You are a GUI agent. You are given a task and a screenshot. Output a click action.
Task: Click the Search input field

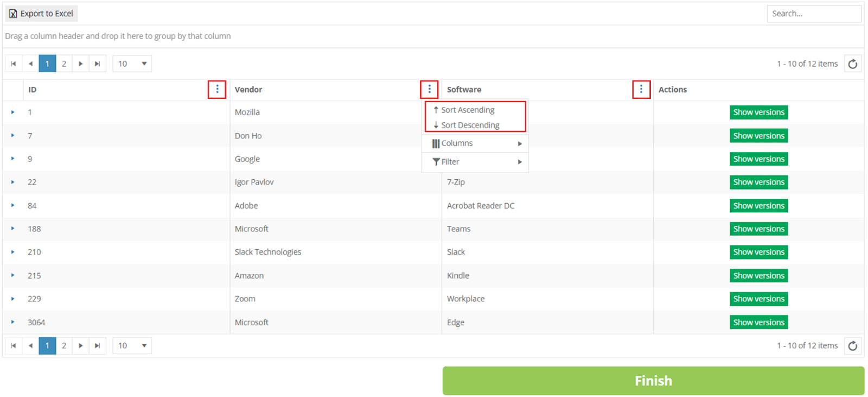813,14
